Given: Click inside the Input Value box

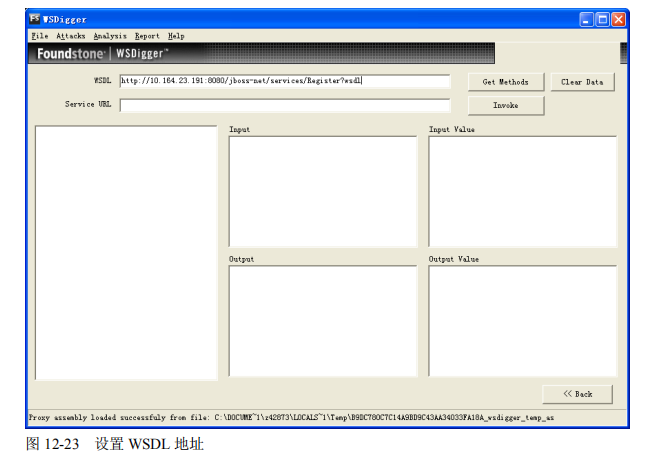Looking at the screenshot, I should click(523, 192).
